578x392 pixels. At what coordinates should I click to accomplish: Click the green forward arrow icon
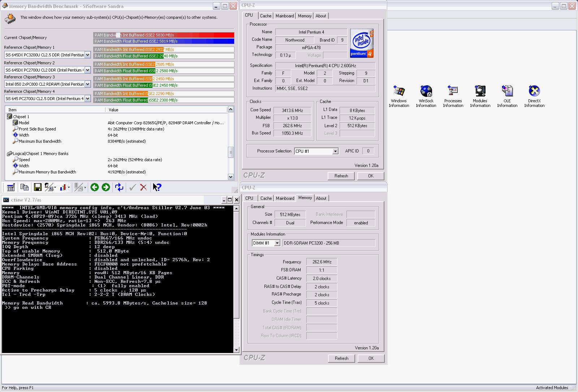(106, 187)
